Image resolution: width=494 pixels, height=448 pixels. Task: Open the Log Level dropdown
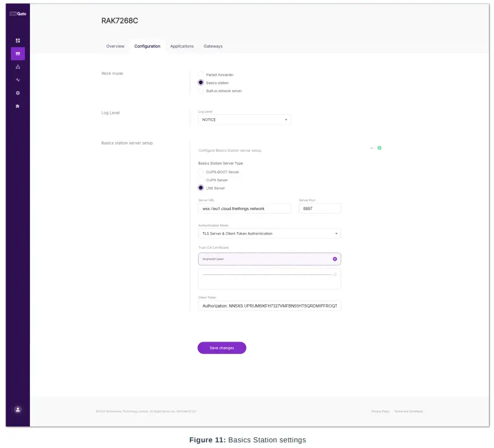pyautogui.click(x=244, y=120)
